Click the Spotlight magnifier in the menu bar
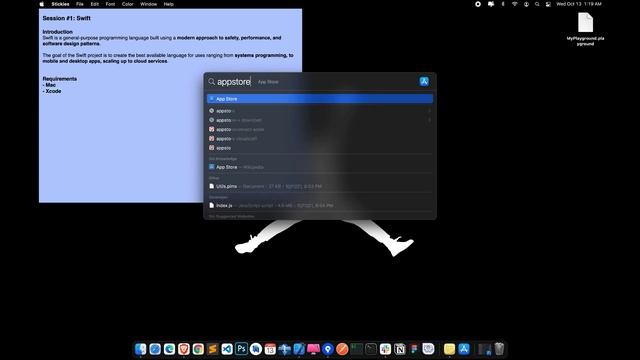The image size is (640, 360). point(537,4)
